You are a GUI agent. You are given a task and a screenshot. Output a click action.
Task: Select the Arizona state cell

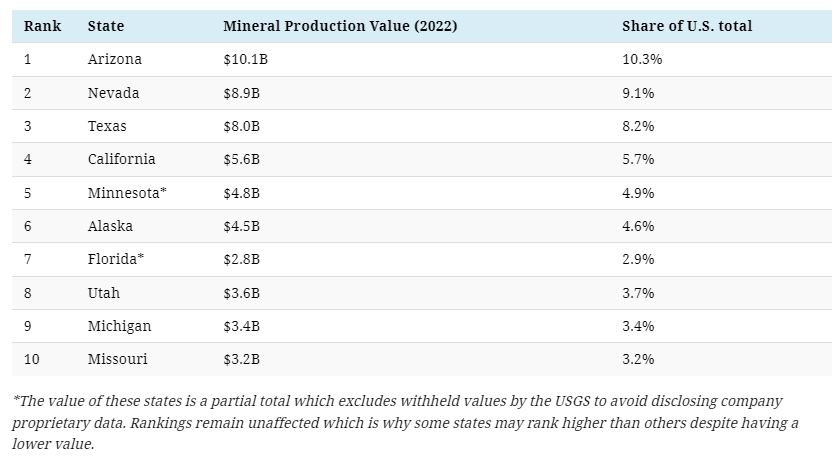click(115, 59)
